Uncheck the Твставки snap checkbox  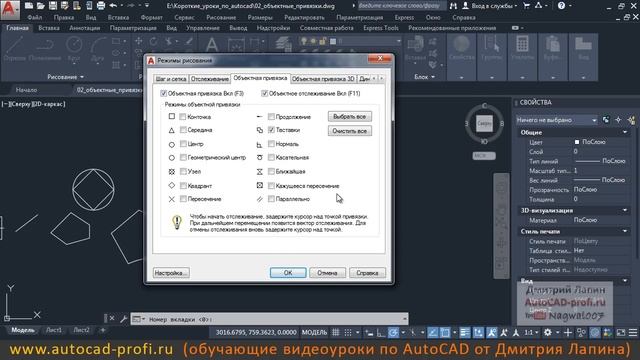[271, 130]
